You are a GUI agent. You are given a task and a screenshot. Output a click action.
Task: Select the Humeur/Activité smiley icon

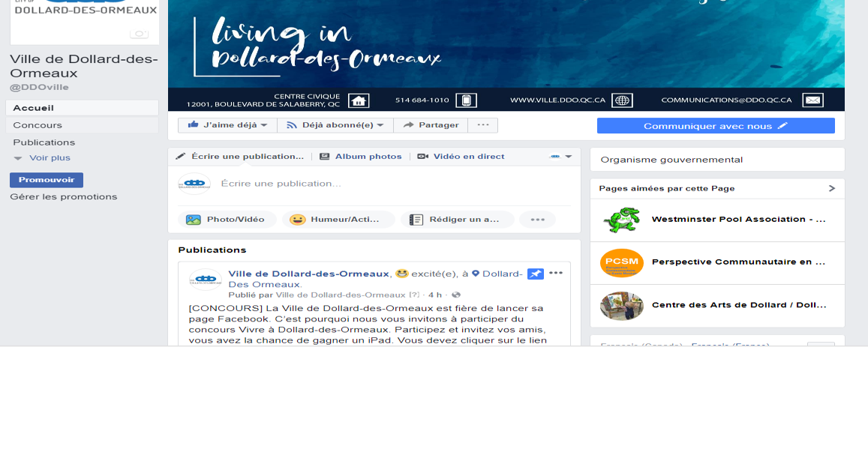tap(298, 219)
